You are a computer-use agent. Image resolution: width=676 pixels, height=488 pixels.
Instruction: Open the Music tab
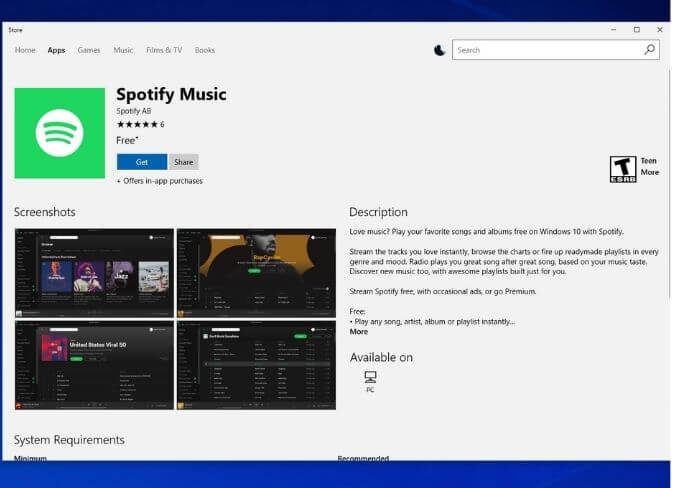pos(123,50)
